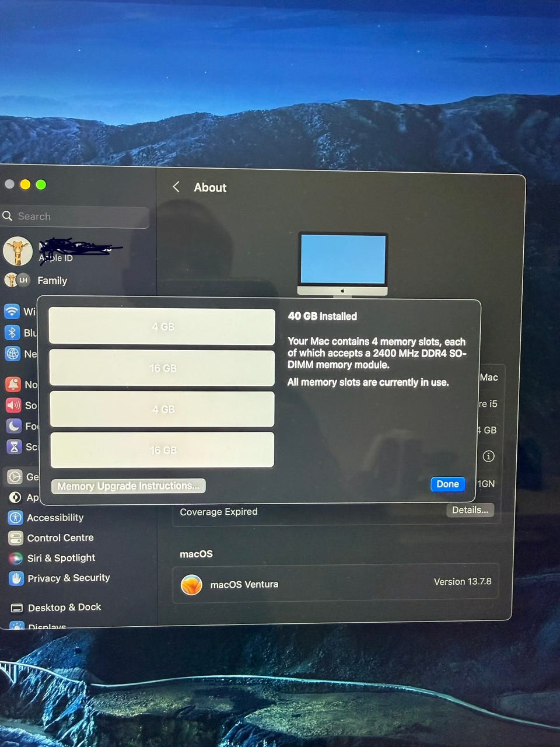
Task: Click the Search field in sidebar
Action: (75, 217)
